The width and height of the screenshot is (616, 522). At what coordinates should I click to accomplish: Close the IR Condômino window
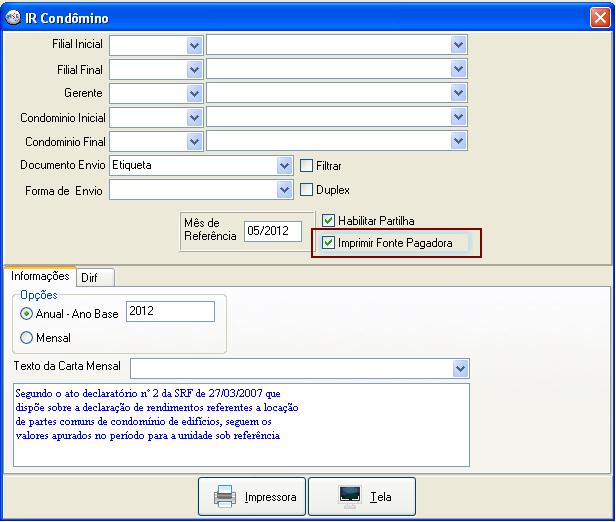point(598,18)
